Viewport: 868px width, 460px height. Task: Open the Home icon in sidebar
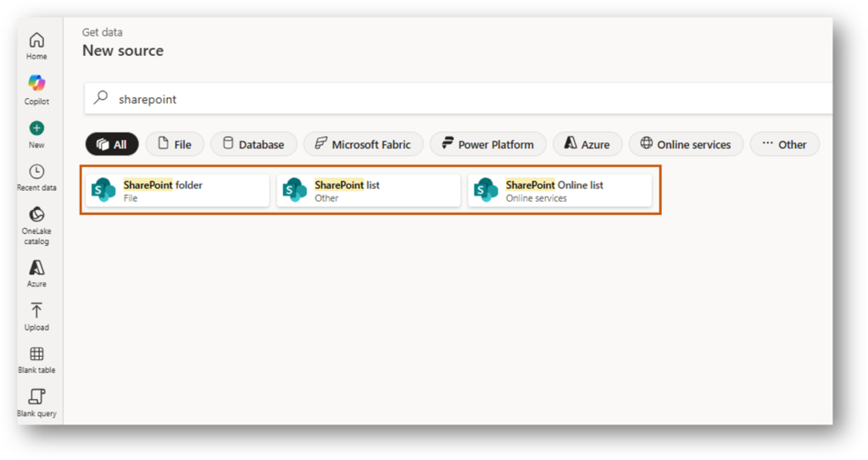pos(36,40)
